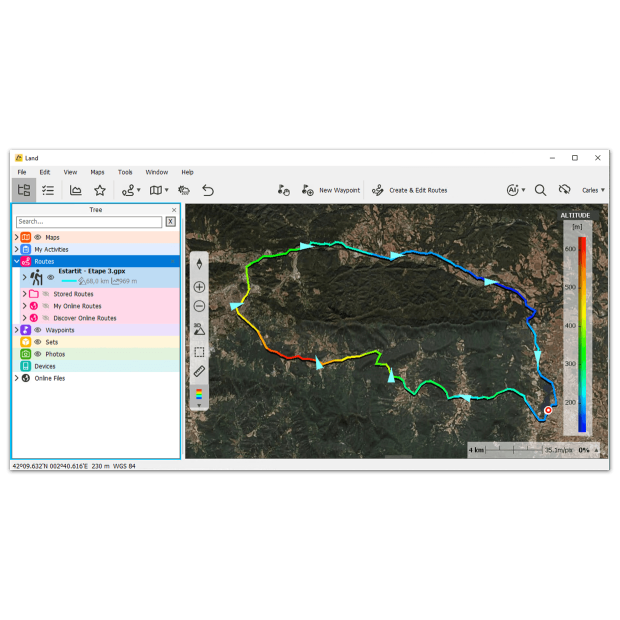620x620 pixels.
Task: Click the New Waypoint flag icon
Action: point(308,190)
